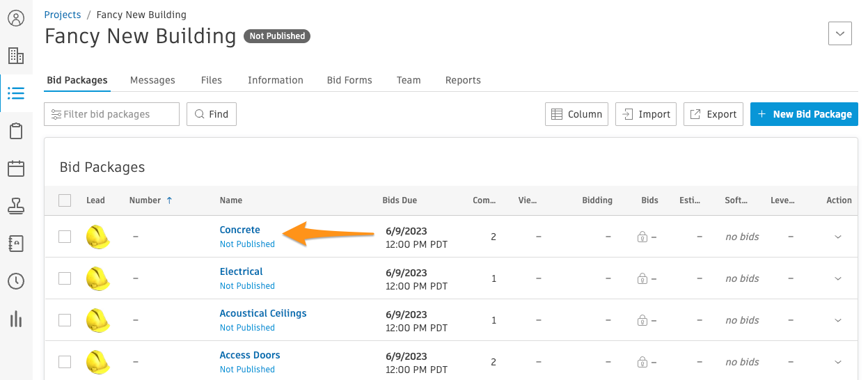The width and height of the screenshot is (868, 380).
Task: Expand the project dropdown at top right
Action: click(x=840, y=33)
